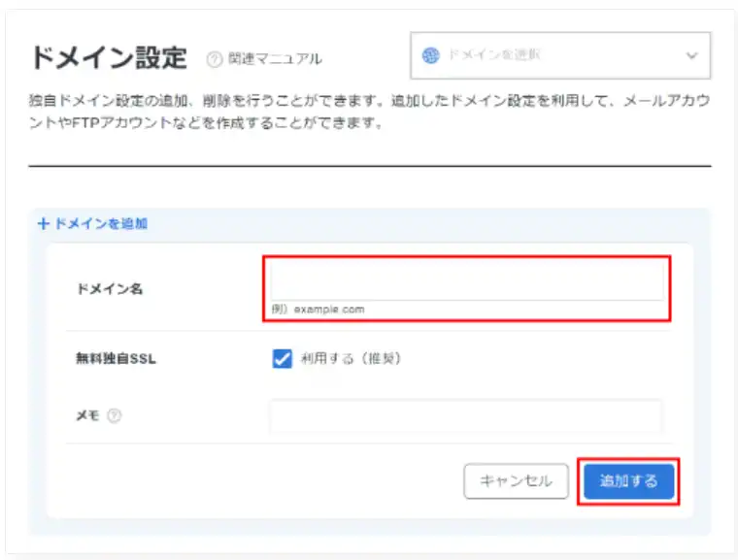
Task: Toggle the 無料独自SSL 利用する checkbox
Action: click(x=282, y=358)
